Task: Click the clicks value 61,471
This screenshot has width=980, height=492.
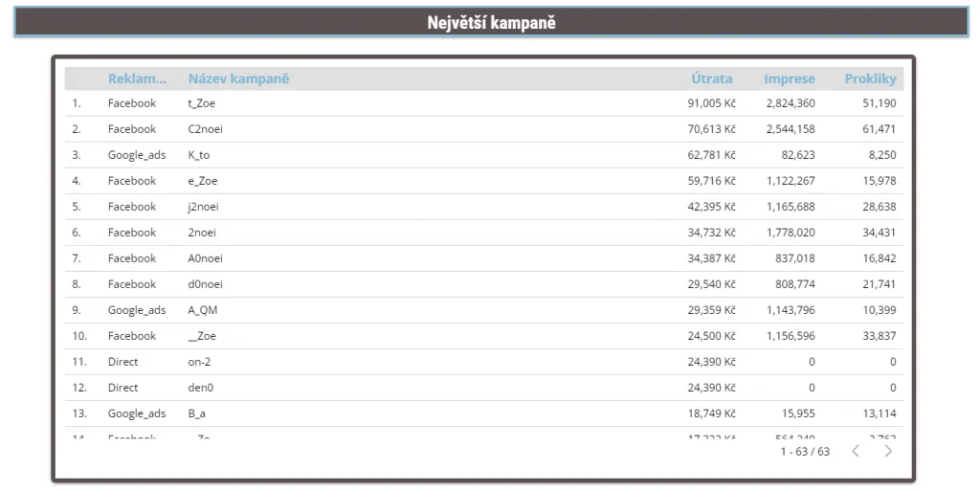Action: pyautogui.click(x=880, y=129)
